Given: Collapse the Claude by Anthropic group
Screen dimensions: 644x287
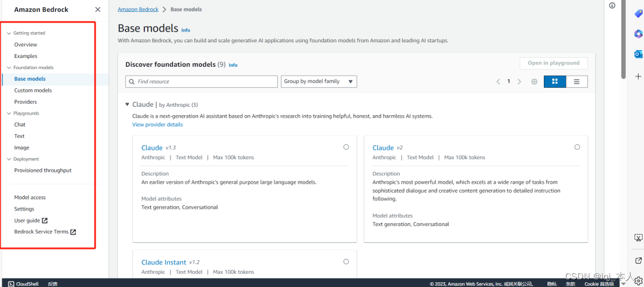Looking at the screenshot, I should (128, 104).
